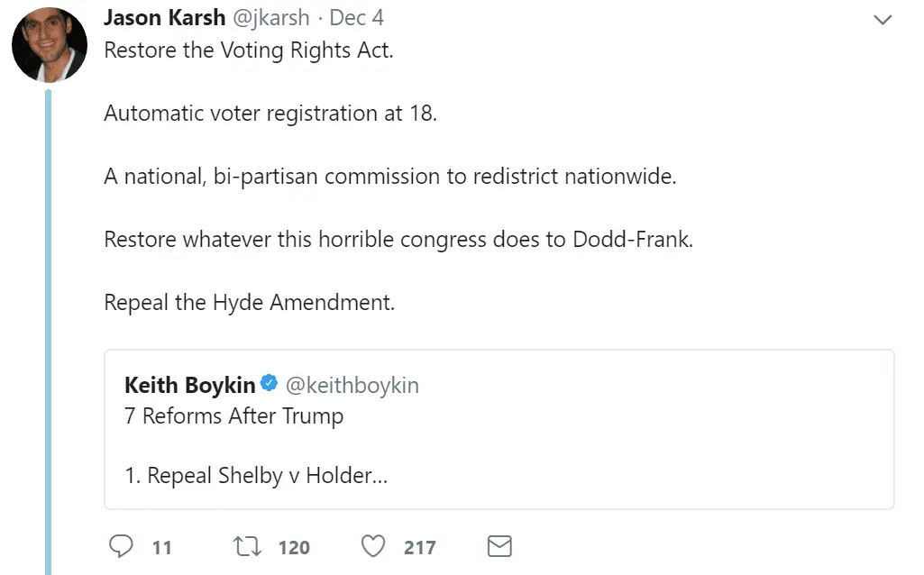
Task: Reply to Jason Karsh's tweet
Action: pos(121,546)
